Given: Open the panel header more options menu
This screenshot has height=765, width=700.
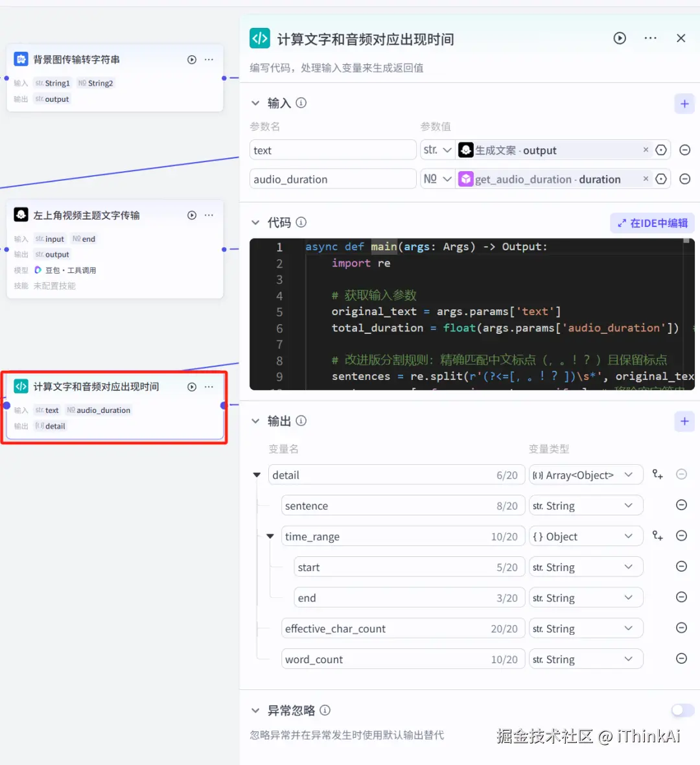Looking at the screenshot, I should pyautogui.click(x=650, y=38).
